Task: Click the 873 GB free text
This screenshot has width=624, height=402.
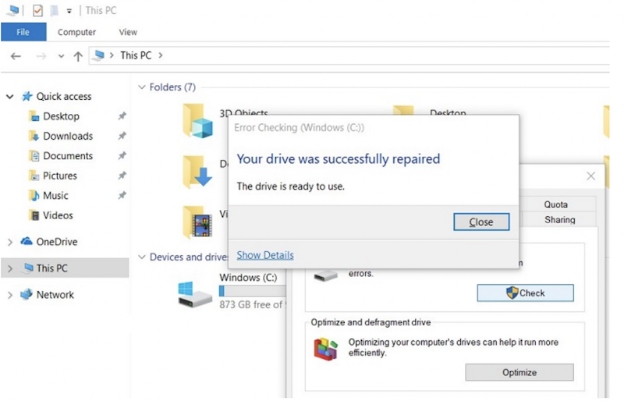Action: click(251, 304)
